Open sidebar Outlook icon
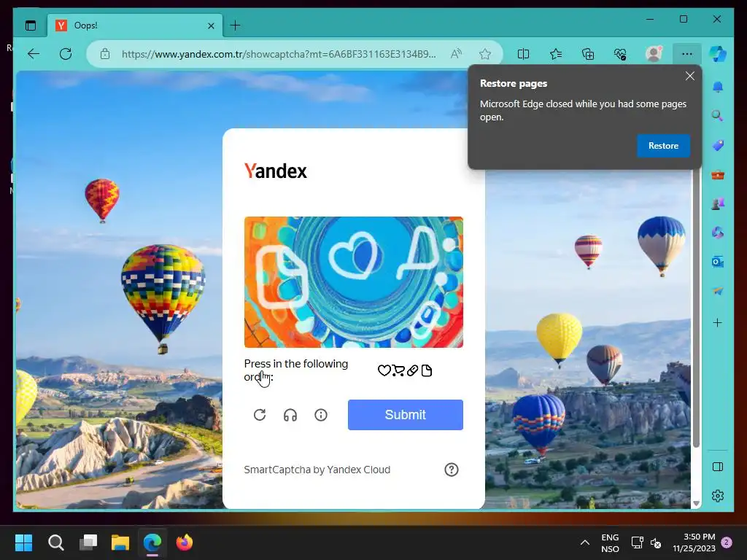The image size is (747, 560). 718,262
